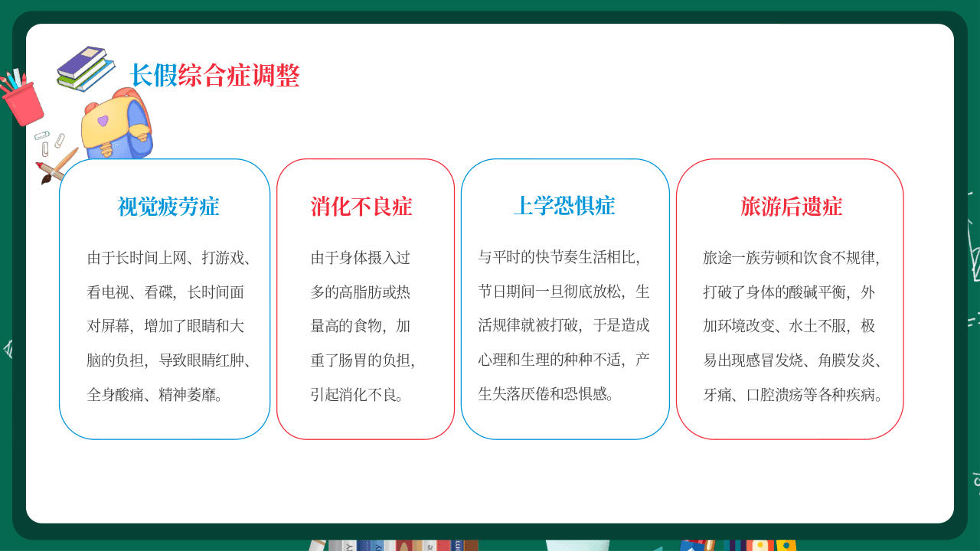Viewport: 980px width, 551px height.
Task: Click the blue and yellow backpack illustration
Action: (117, 125)
